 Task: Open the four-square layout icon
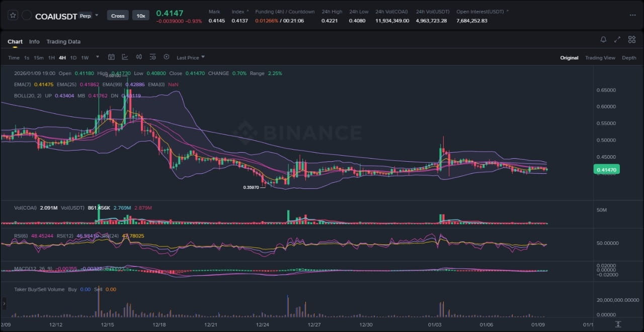(631, 40)
